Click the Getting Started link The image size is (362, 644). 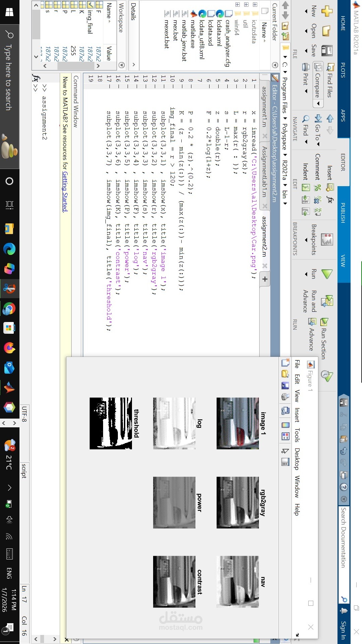click(x=65, y=192)
